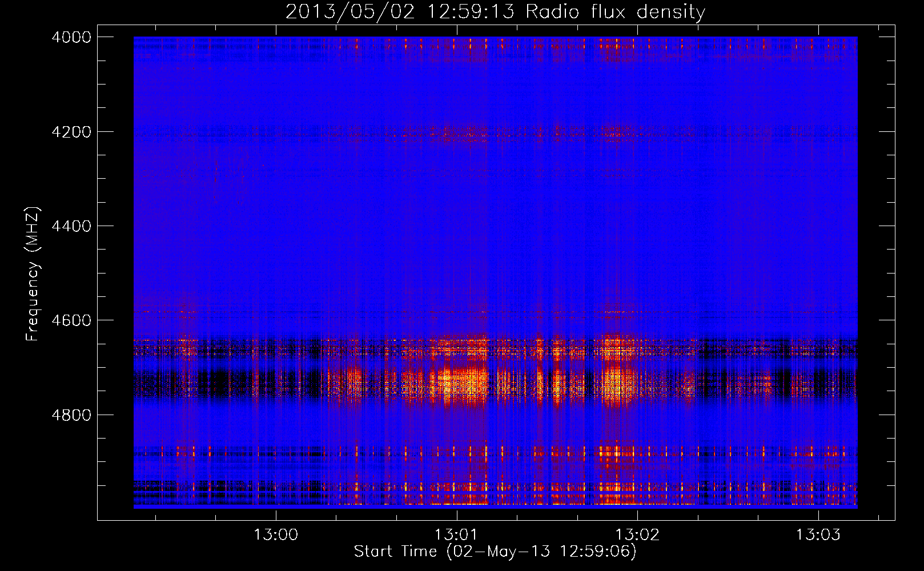Select the 4000 frequency axis label

pyautogui.click(x=71, y=37)
